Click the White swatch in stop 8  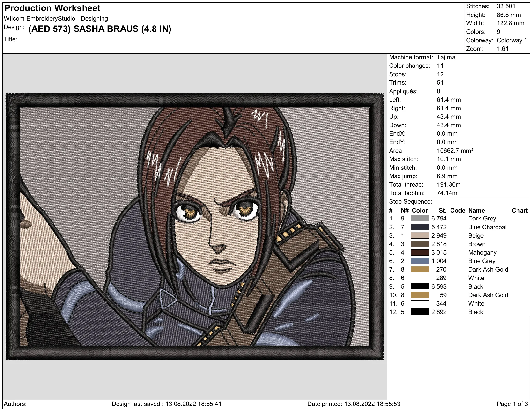pyautogui.click(x=420, y=278)
